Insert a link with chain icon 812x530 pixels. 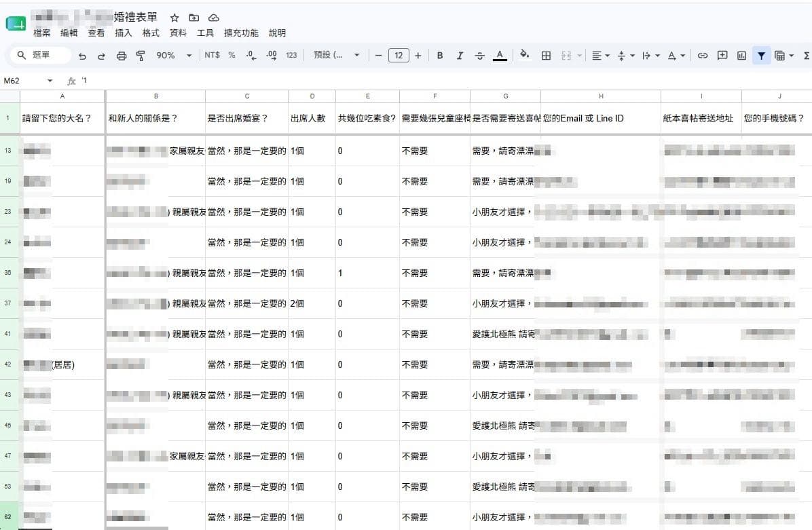coord(703,56)
